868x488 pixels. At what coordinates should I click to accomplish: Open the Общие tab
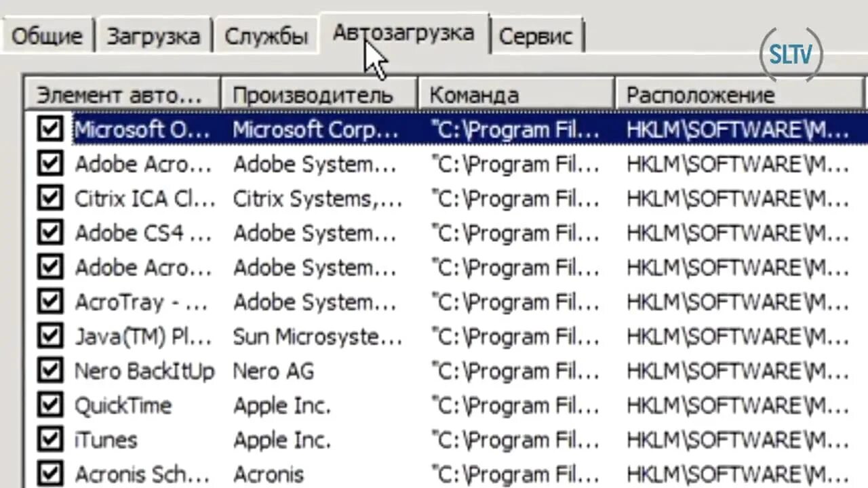pyautogui.click(x=47, y=36)
